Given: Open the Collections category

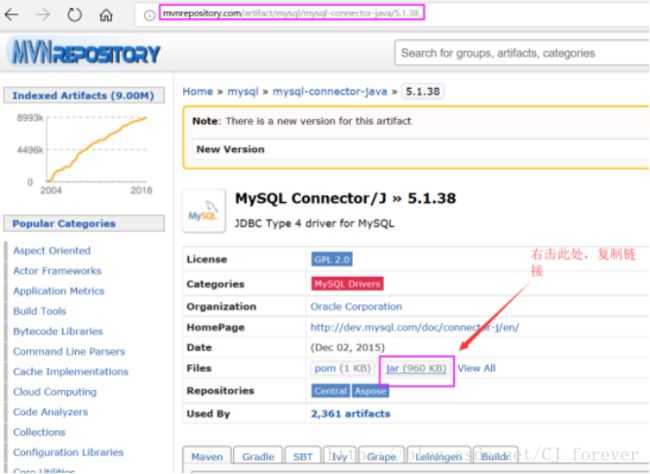Looking at the screenshot, I should coord(39,432).
